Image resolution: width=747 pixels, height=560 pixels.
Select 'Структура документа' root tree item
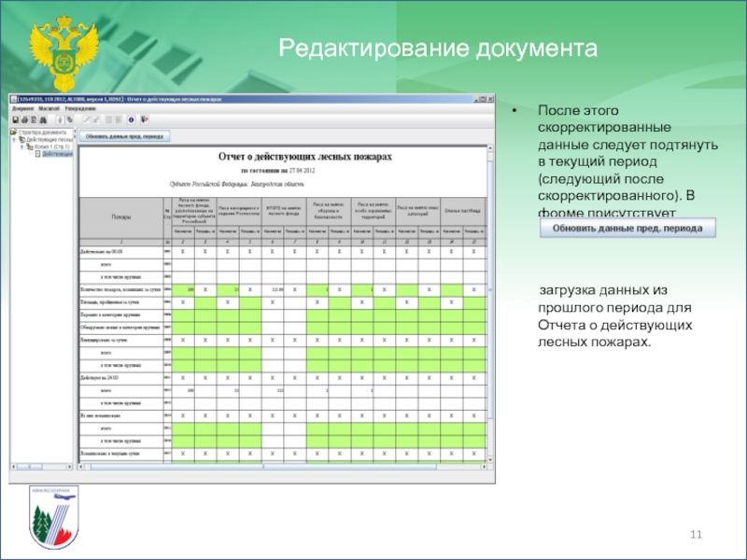42,133
